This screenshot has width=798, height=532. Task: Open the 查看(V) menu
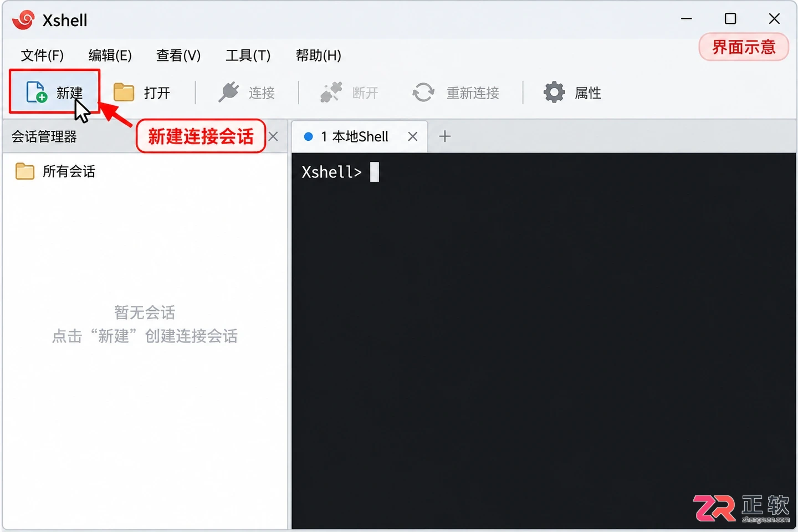178,55
